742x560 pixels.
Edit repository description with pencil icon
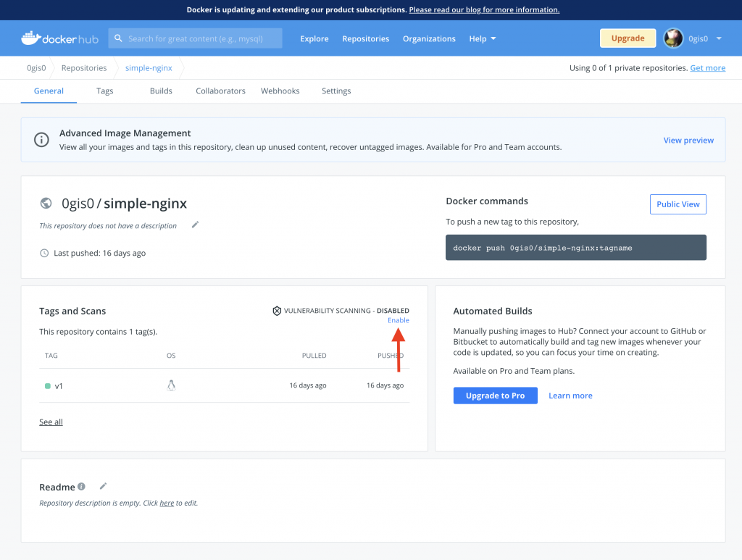click(x=195, y=225)
